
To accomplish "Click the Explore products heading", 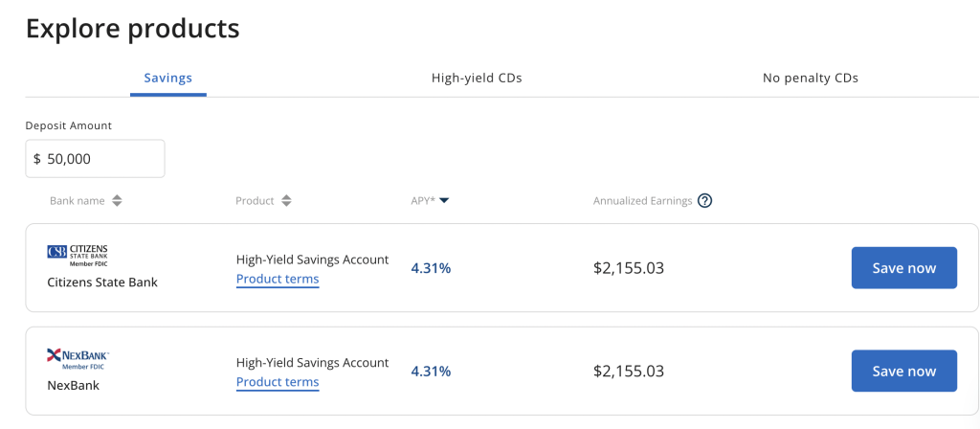I will coord(132,29).
